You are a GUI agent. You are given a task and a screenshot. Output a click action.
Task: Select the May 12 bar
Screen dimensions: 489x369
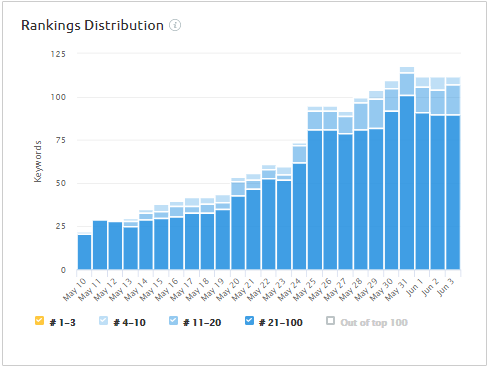pos(115,246)
